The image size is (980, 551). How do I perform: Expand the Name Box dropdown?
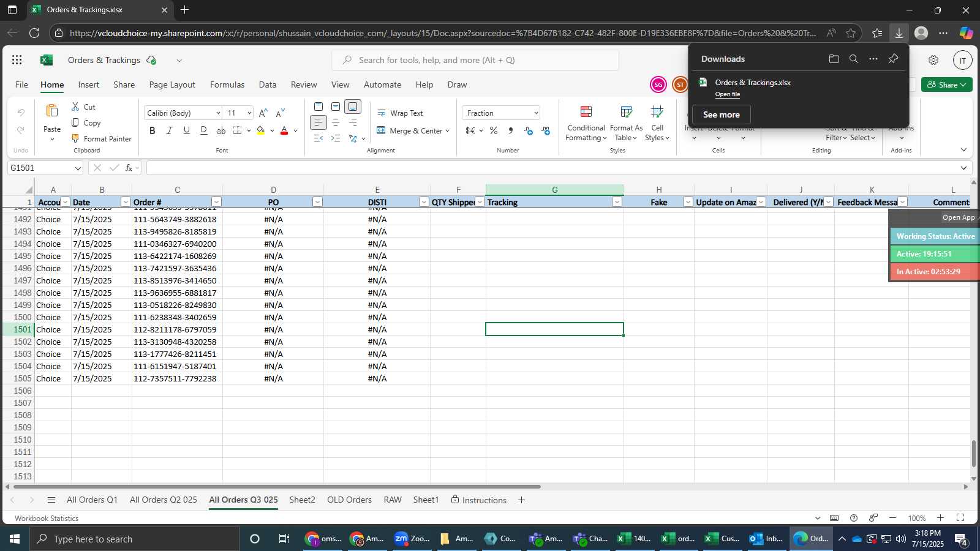78,168
